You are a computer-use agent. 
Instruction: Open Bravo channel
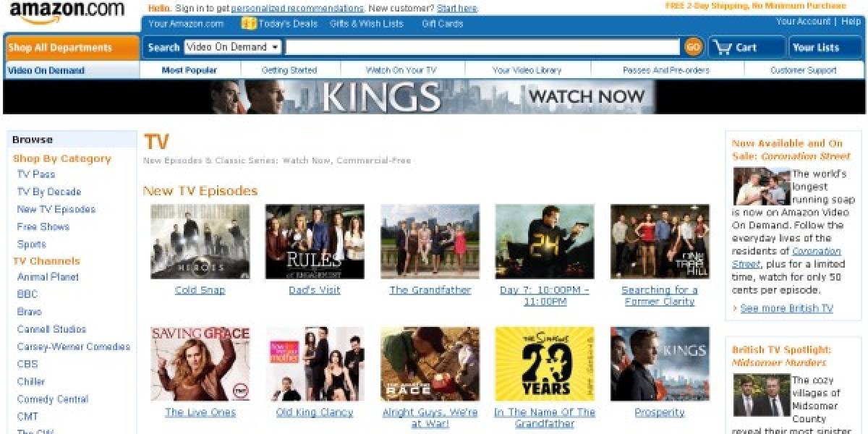[x=30, y=311]
